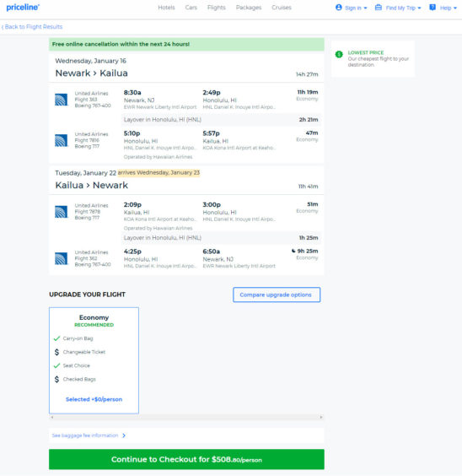Click the right arrow of upgrade scrollbar
This screenshot has height=476, width=462.
click(x=321, y=417)
